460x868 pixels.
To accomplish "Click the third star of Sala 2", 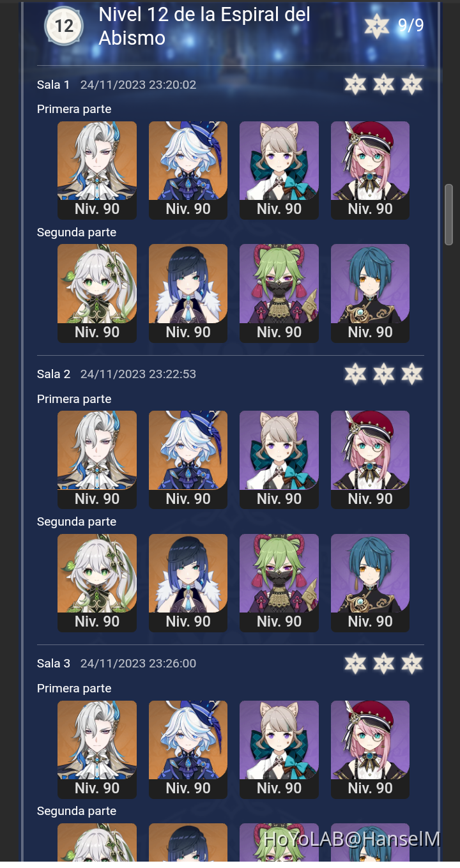I will pos(412,374).
